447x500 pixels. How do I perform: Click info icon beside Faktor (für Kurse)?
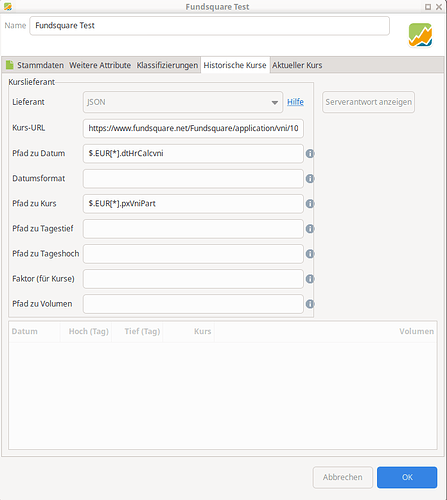[x=310, y=279]
